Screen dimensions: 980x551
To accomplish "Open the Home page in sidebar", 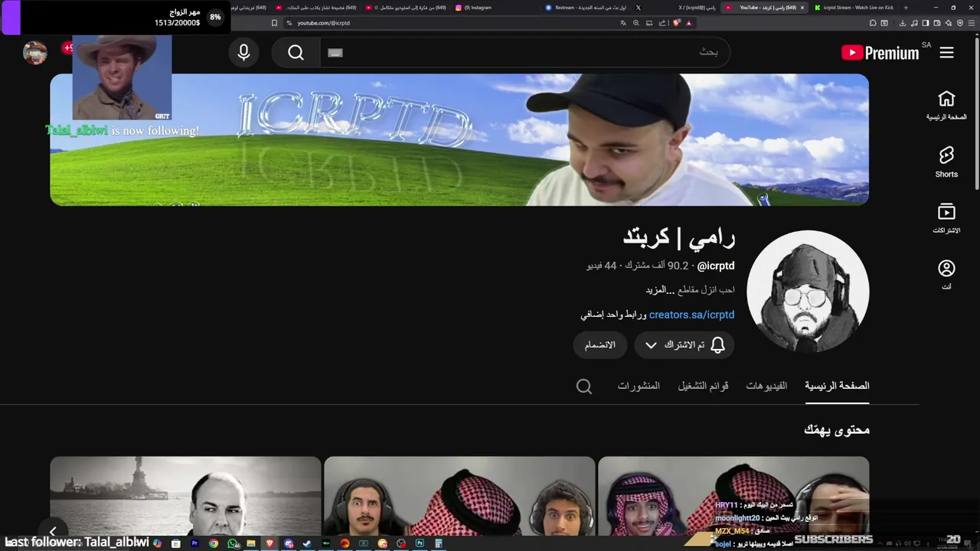I will pyautogui.click(x=946, y=106).
